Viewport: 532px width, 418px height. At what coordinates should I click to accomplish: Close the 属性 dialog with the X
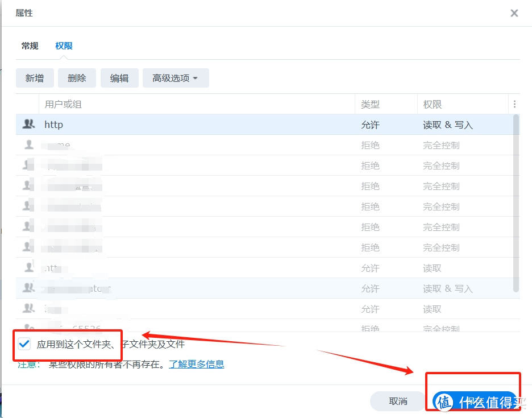pyautogui.click(x=514, y=13)
